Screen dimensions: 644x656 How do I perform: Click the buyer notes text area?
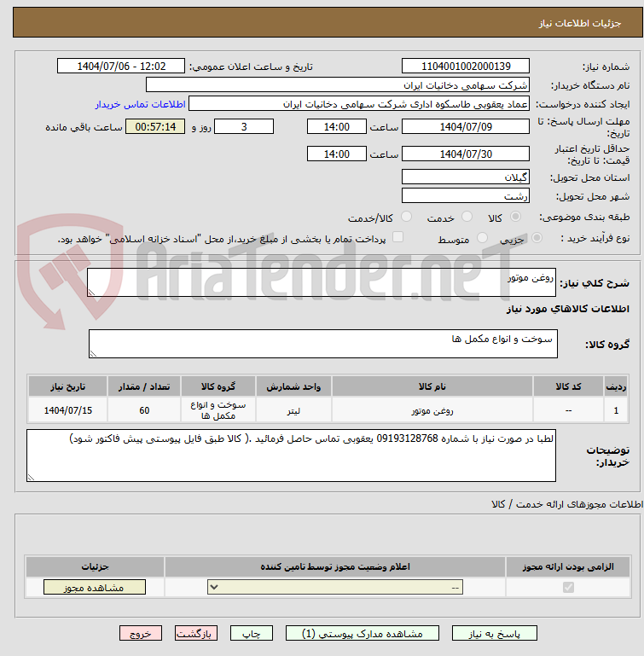tap(291, 456)
